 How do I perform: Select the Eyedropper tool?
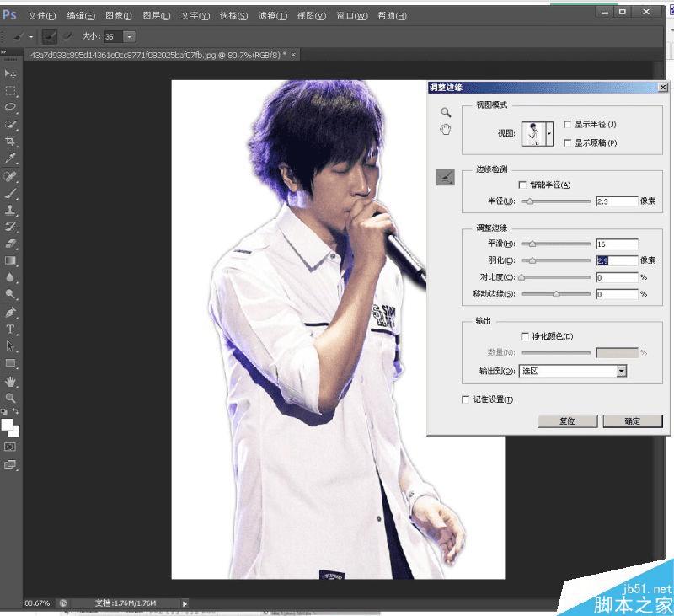tap(10, 158)
